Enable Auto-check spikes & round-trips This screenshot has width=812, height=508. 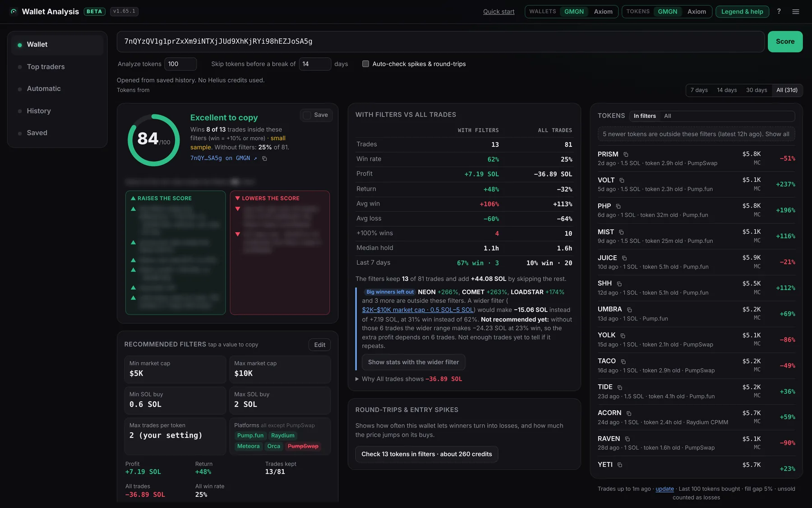click(365, 64)
